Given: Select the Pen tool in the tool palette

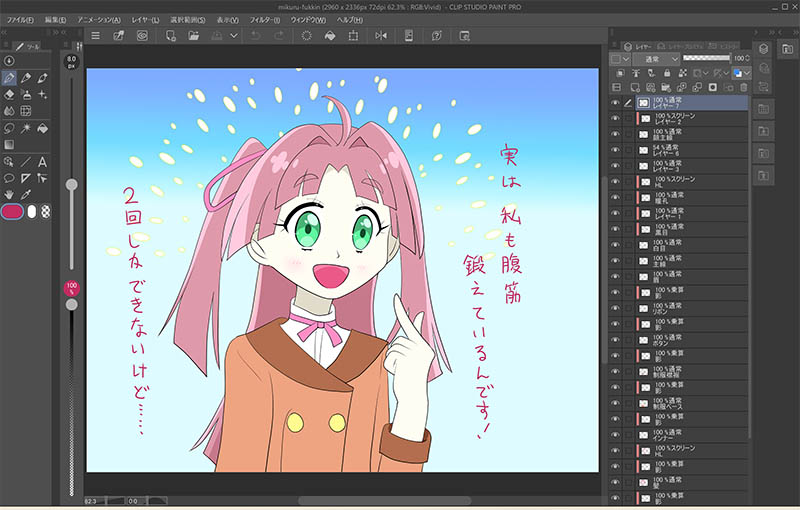Looking at the screenshot, I should point(9,78).
